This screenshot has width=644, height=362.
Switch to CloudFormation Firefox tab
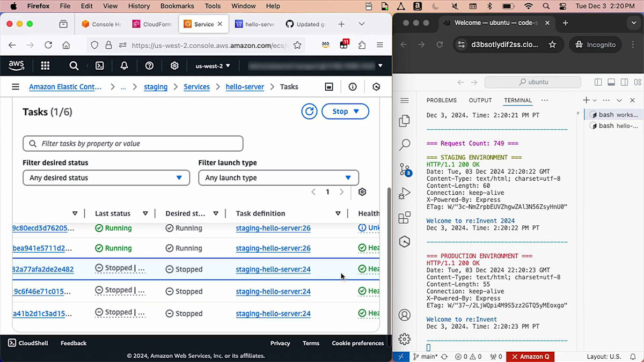[x=152, y=24]
